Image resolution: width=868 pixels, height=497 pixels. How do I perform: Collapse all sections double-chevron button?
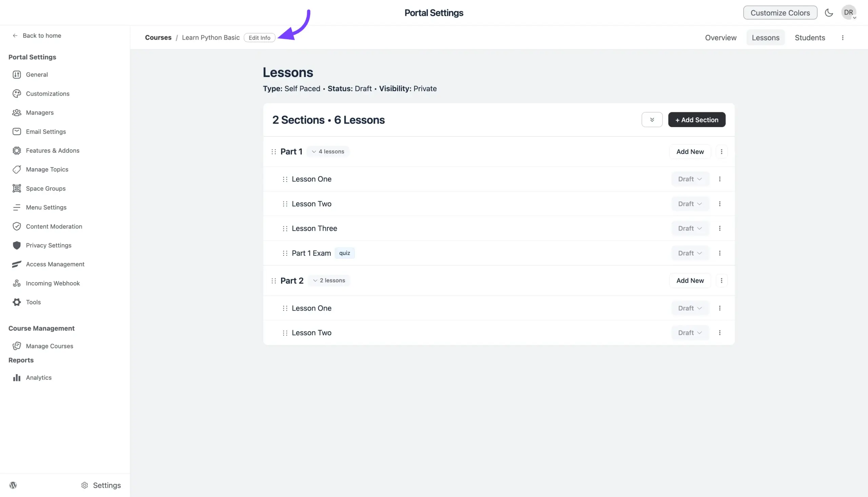click(x=652, y=120)
